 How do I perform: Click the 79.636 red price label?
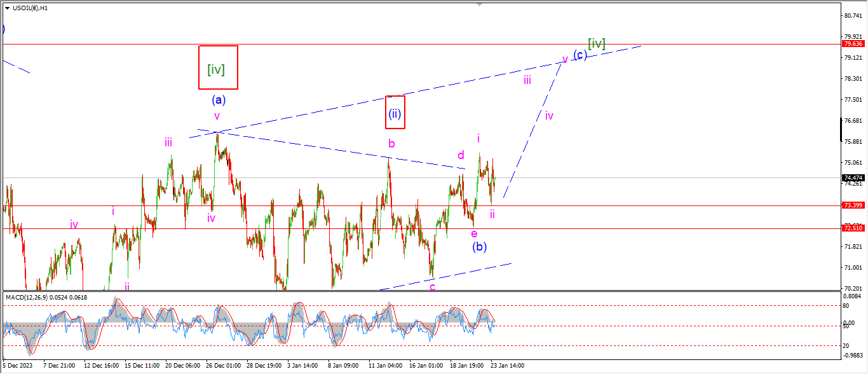(x=852, y=44)
